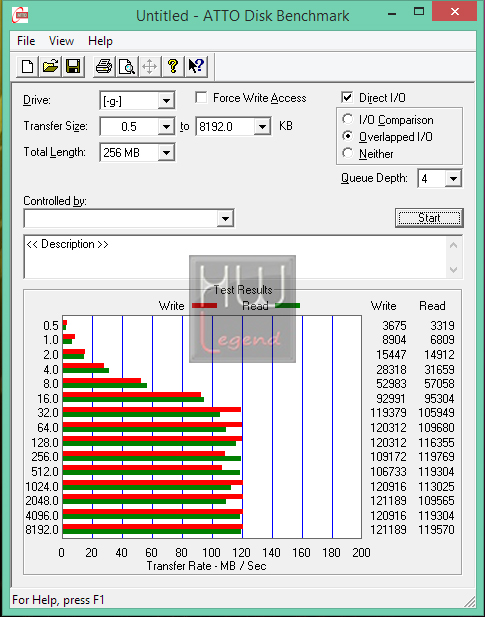
Task: Close the ATTO Disk Benchmark window
Action: pyautogui.click(x=454, y=11)
